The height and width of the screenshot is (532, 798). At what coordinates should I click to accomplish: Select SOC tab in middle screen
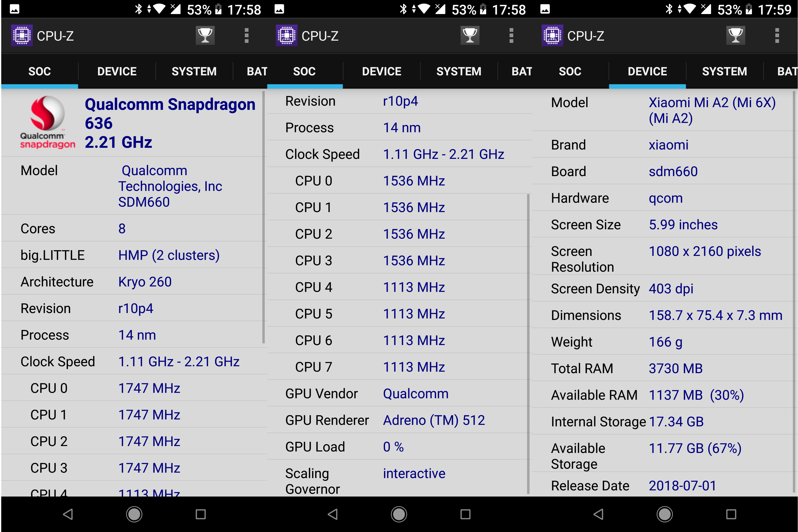pos(304,72)
